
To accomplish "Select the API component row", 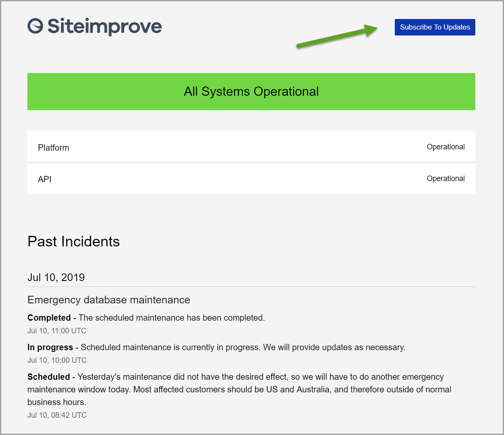I will (251, 179).
